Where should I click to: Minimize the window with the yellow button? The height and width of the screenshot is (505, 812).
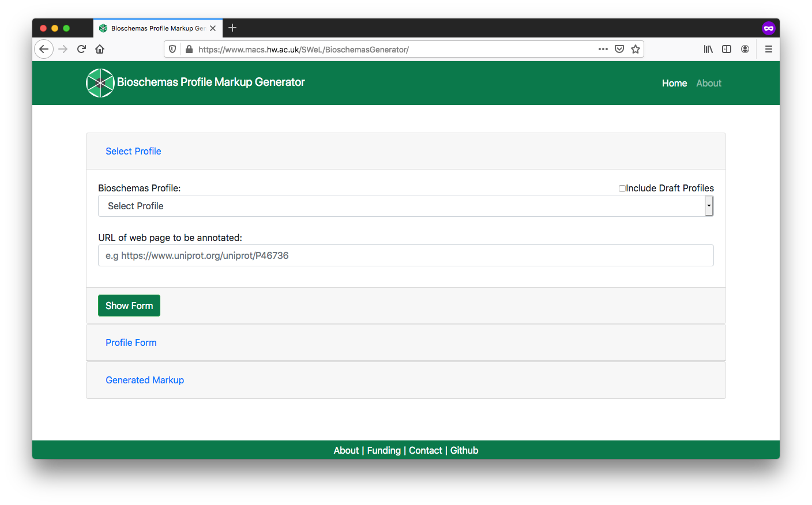coord(55,28)
